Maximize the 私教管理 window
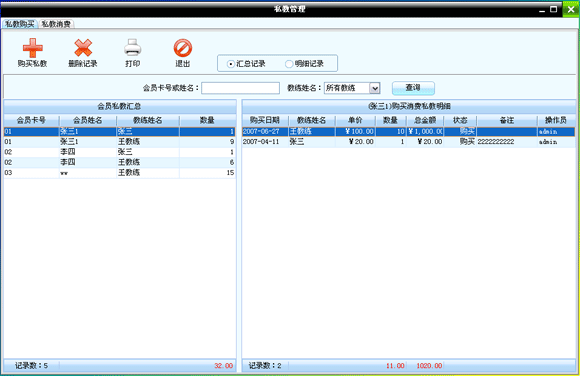This screenshot has height=376, width=580. (x=554, y=9)
